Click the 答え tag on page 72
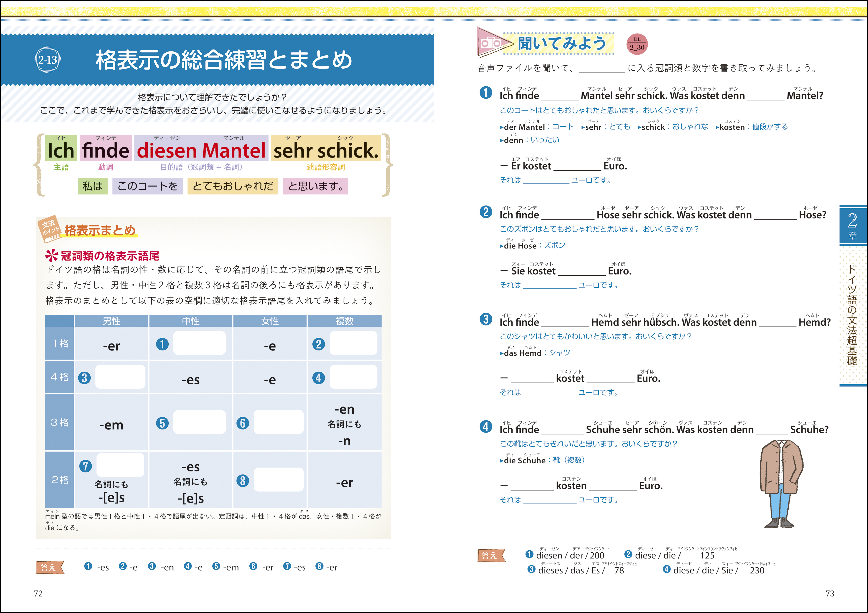Viewport: 868px width, 613px height. (50, 567)
